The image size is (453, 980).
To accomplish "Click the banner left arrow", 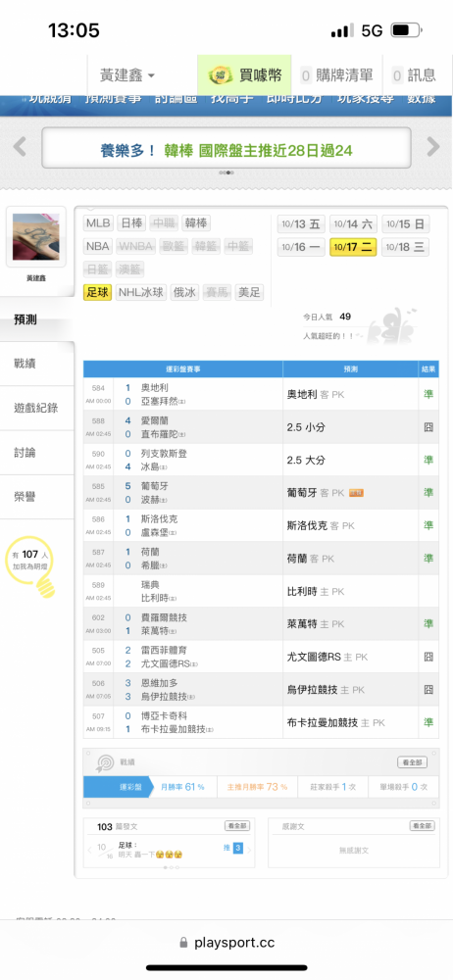I will point(20,147).
